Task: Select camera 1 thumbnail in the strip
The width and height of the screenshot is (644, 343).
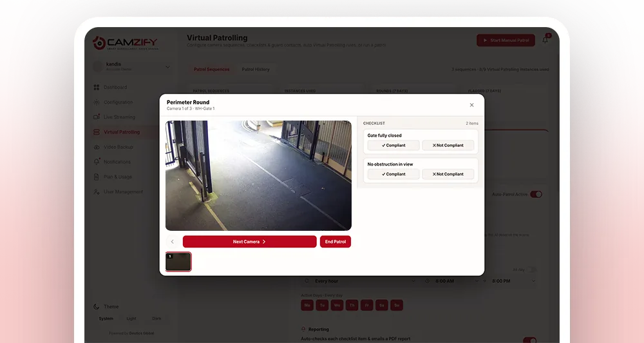Action: coord(178,262)
